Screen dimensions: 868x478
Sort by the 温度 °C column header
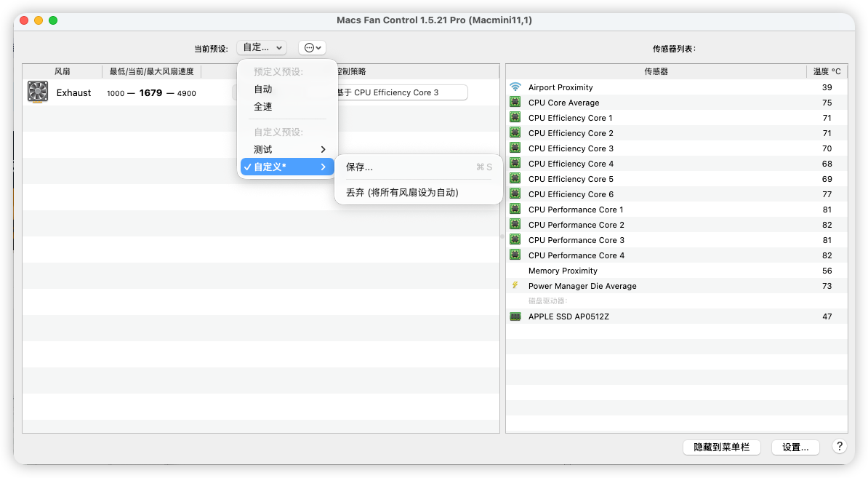pos(827,71)
